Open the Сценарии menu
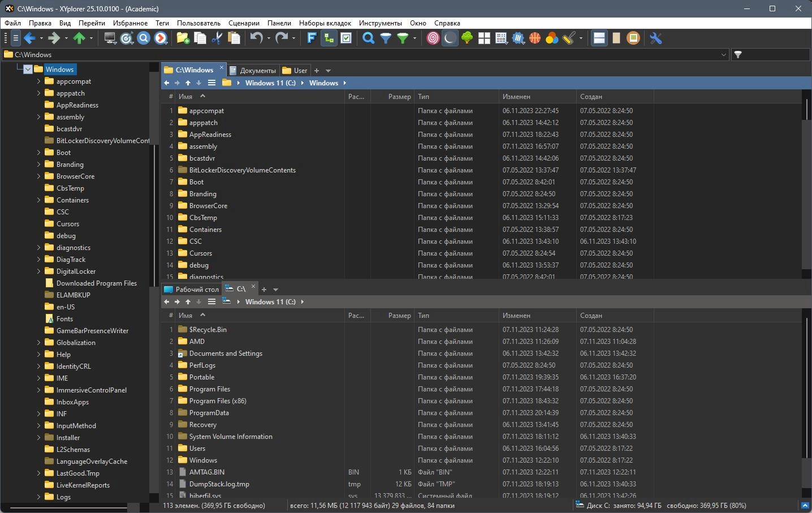The image size is (812, 513). coord(244,23)
